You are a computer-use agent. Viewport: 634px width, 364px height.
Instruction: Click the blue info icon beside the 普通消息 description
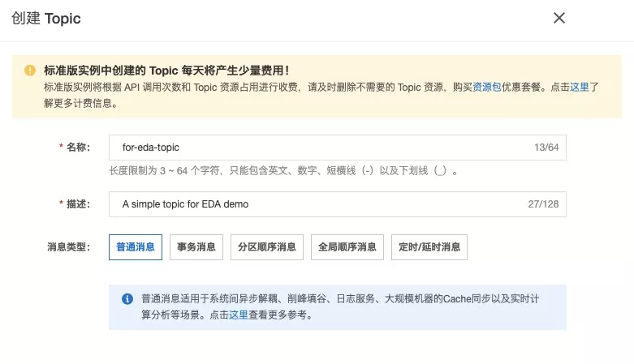tap(127, 299)
